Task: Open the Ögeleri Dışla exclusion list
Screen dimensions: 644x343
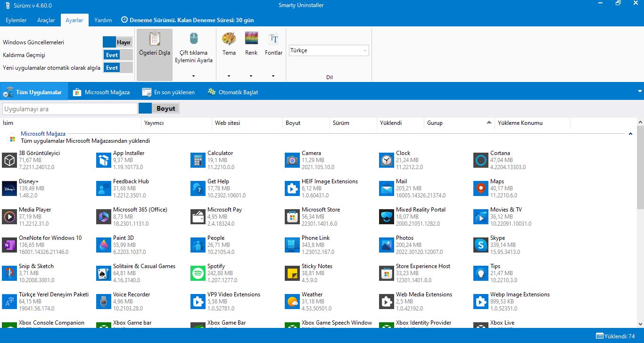Action: (x=155, y=55)
